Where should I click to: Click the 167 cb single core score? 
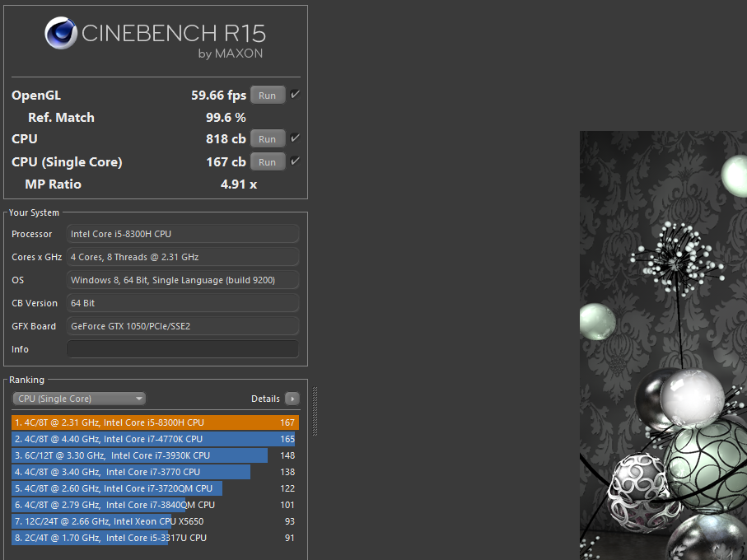(226, 162)
